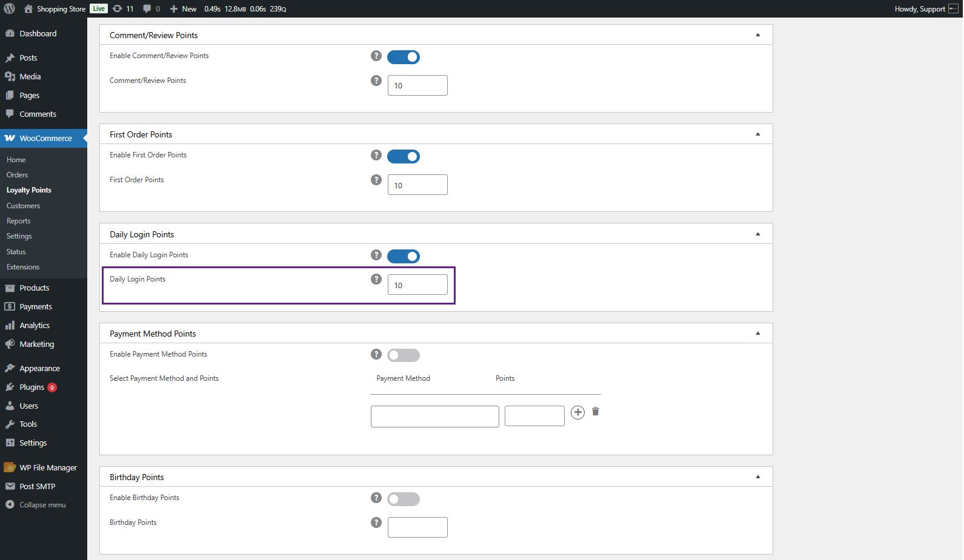Open the Users menu

(28, 406)
